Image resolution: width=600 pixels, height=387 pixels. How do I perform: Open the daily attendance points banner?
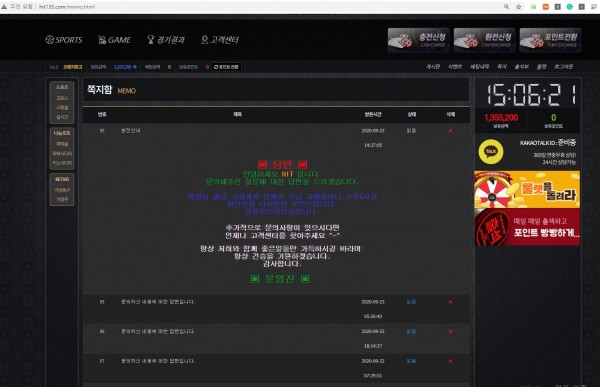point(527,227)
